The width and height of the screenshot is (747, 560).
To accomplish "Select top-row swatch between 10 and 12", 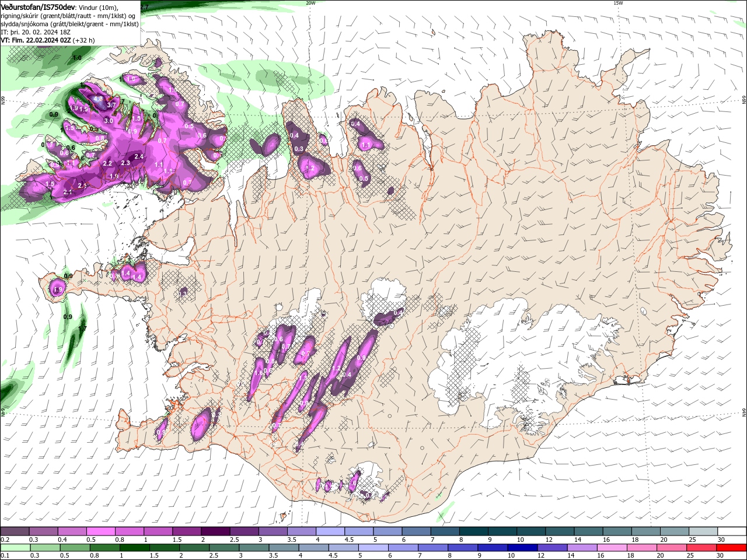I will pos(531,531).
